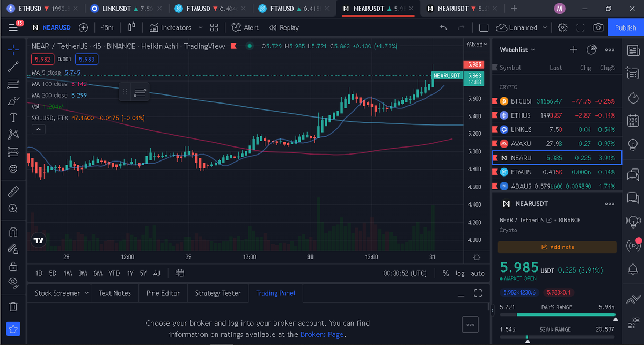Open the alerts clock sidebar icon

[633, 75]
